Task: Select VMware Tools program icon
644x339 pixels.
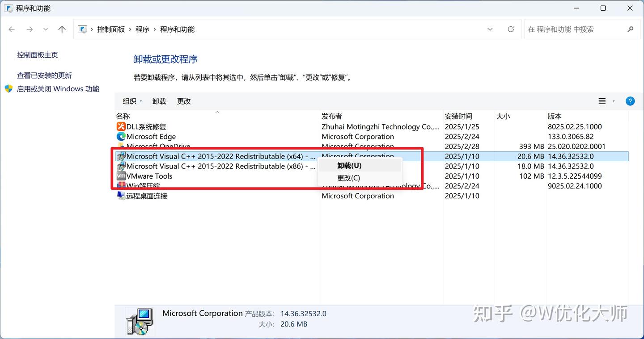Action: pos(121,176)
